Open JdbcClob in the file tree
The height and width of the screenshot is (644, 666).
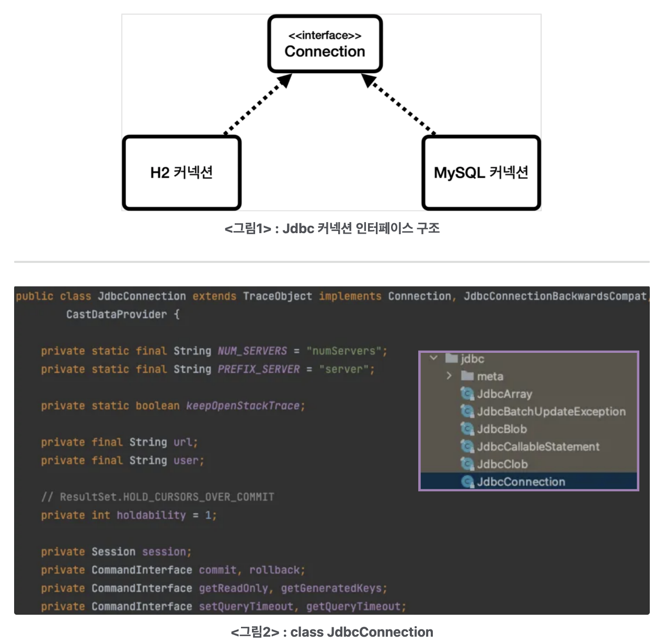(x=502, y=464)
